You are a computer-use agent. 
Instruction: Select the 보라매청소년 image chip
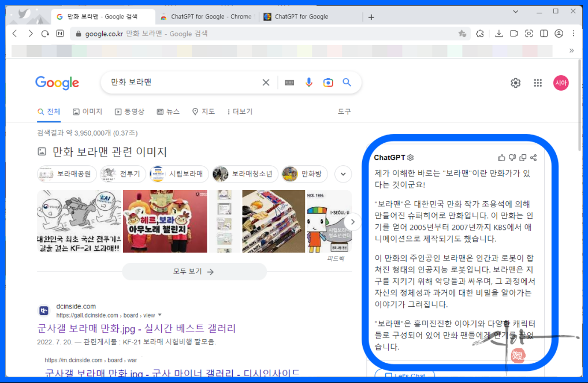[x=245, y=174]
